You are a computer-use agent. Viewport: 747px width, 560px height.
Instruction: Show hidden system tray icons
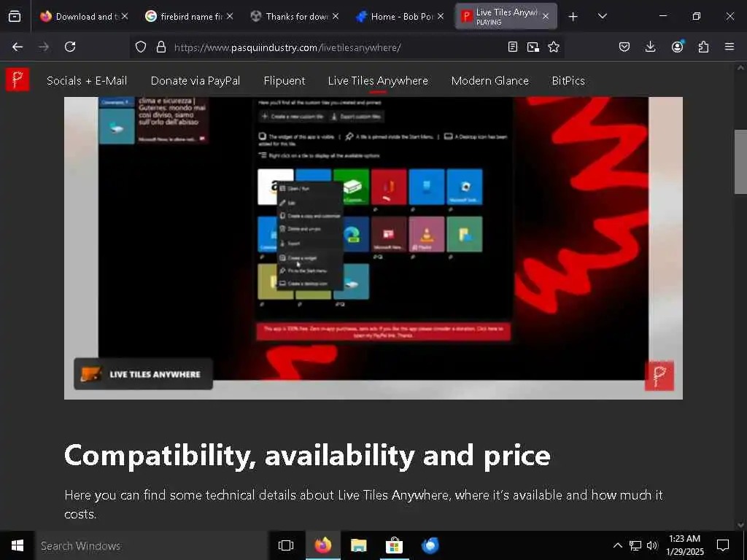click(617, 545)
